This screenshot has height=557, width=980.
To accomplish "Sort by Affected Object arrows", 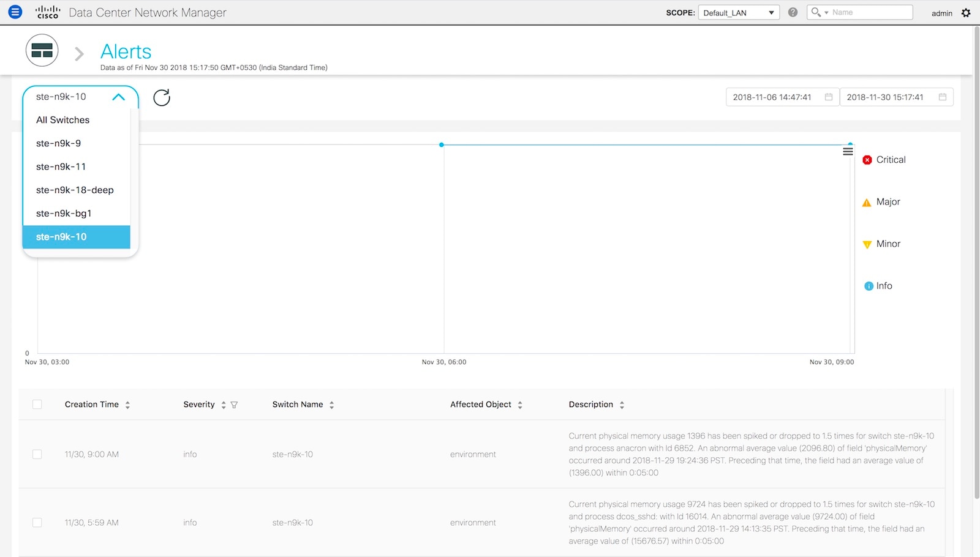I will point(520,405).
